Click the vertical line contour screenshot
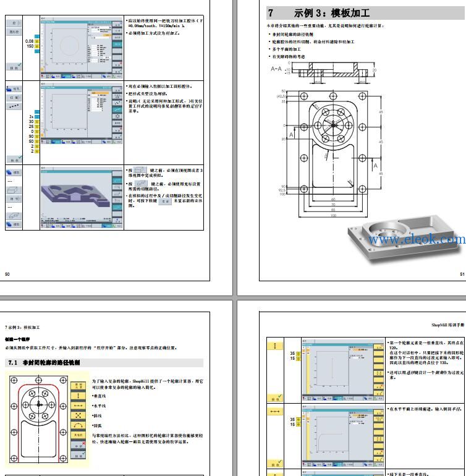Screen dimensions: 466x476 pos(344,370)
